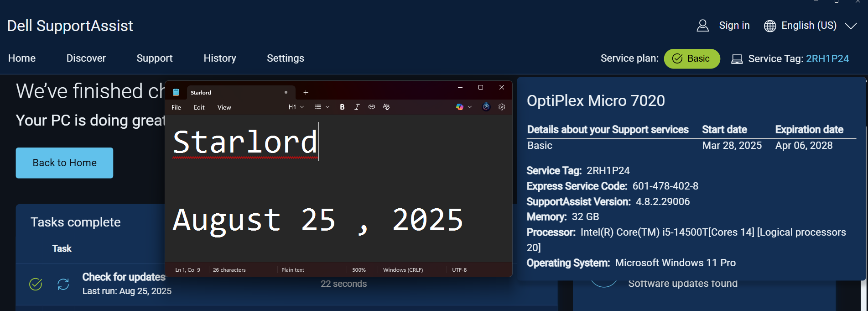Image resolution: width=868 pixels, height=311 pixels.
Task: Click the language globe icon
Action: pyautogui.click(x=770, y=26)
